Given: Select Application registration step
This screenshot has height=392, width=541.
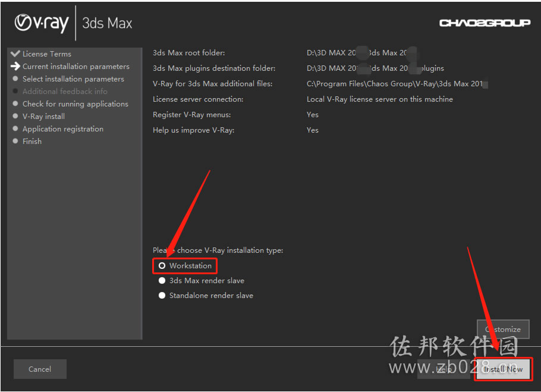Looking at the screenshot, I should pyautogui.click(x=63, y=128).
